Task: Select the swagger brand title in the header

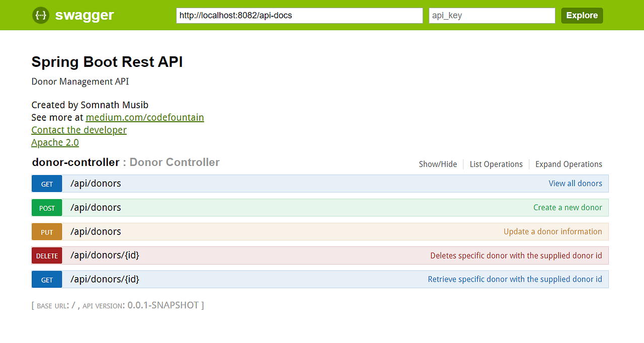Action: pos(84,15)
